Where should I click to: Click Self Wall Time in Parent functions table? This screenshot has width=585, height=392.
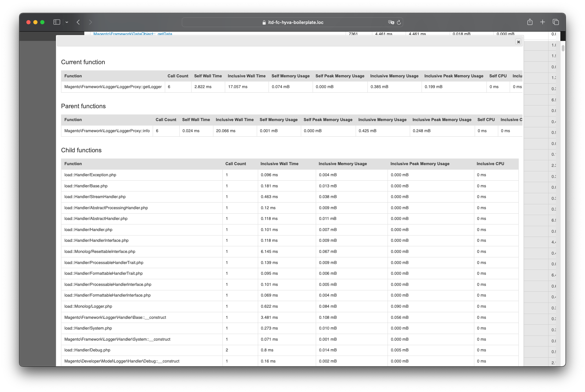tap(196, 120)
